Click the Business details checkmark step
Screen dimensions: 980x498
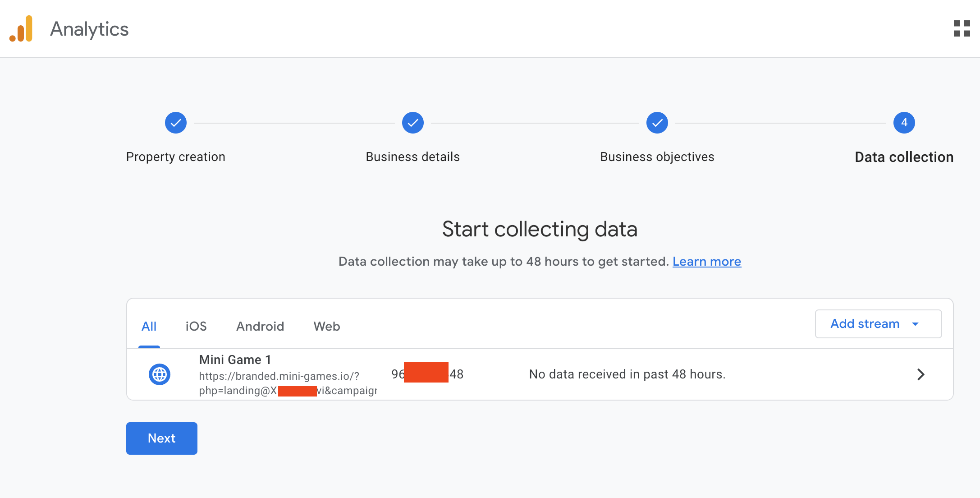[412, 123]
